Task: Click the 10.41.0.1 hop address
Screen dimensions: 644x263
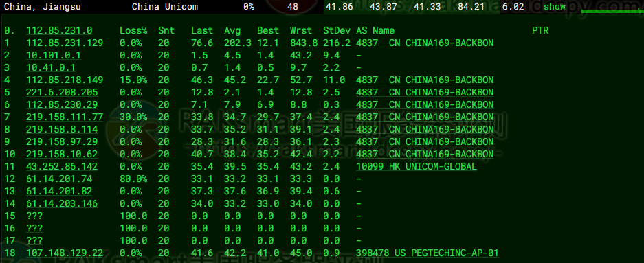Action: point(51,68)
